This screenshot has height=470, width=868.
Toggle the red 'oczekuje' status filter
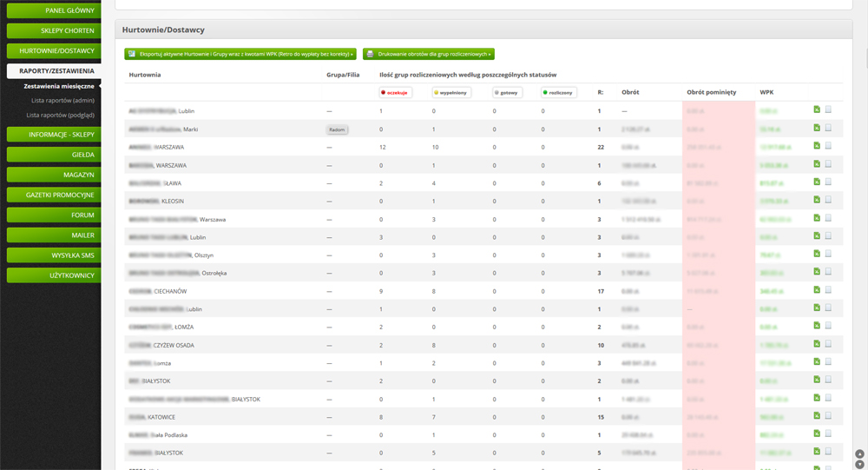[x=395, y=92]
